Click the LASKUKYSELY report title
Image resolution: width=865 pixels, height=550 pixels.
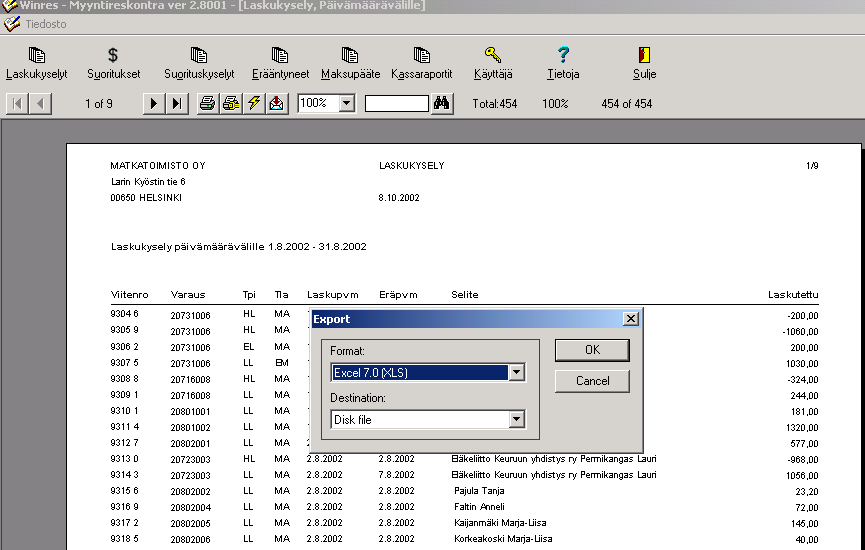tap(412, 165)
